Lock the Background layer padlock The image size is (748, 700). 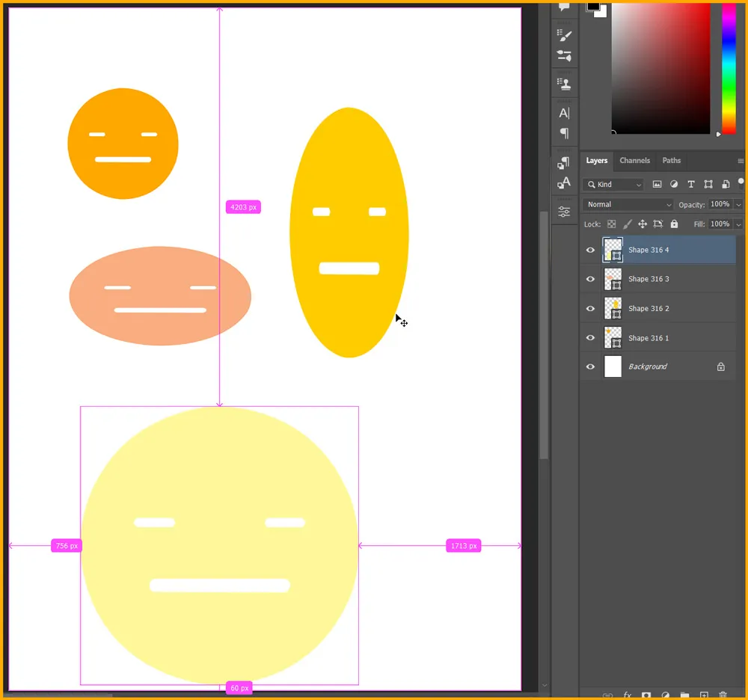pyautogui.click(x=721, y=366)
